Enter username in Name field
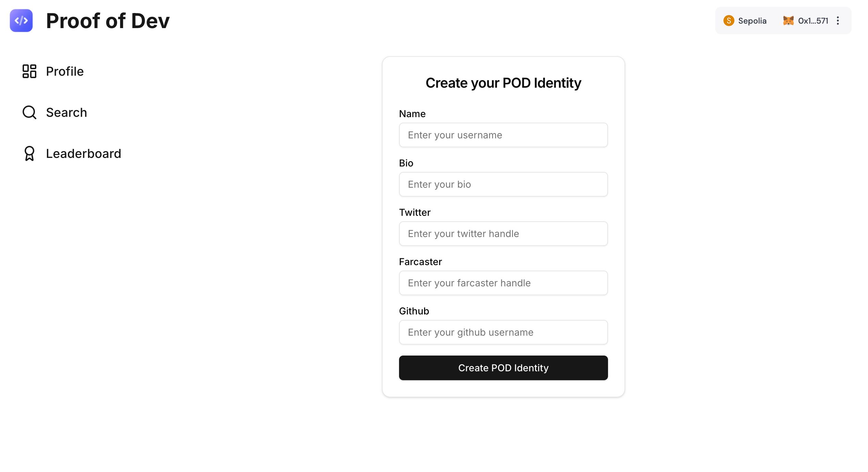The image size is (868, 472). 503,135
